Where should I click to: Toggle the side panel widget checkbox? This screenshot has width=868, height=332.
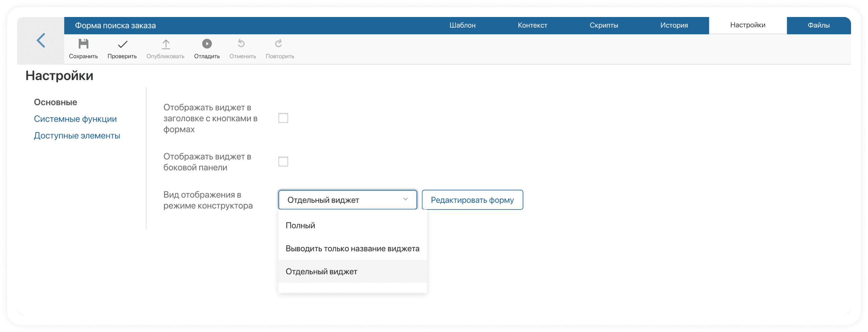pyautogui.click(x=283, y=162)
